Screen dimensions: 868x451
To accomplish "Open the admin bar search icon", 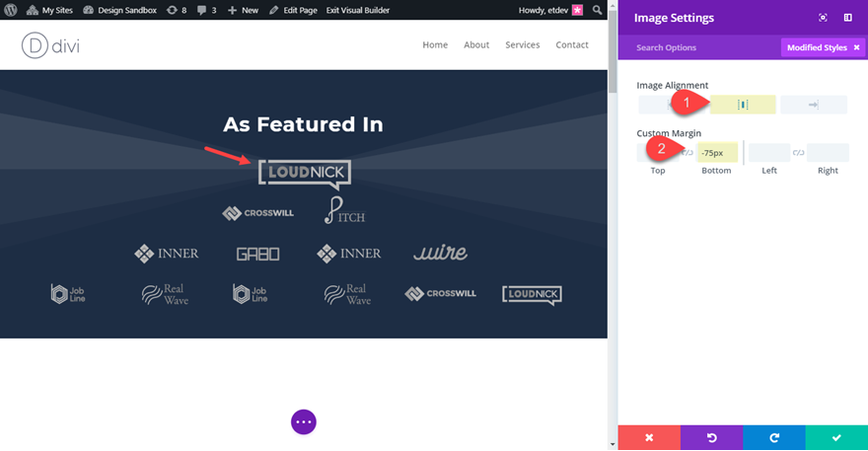I will click(597, 10).
